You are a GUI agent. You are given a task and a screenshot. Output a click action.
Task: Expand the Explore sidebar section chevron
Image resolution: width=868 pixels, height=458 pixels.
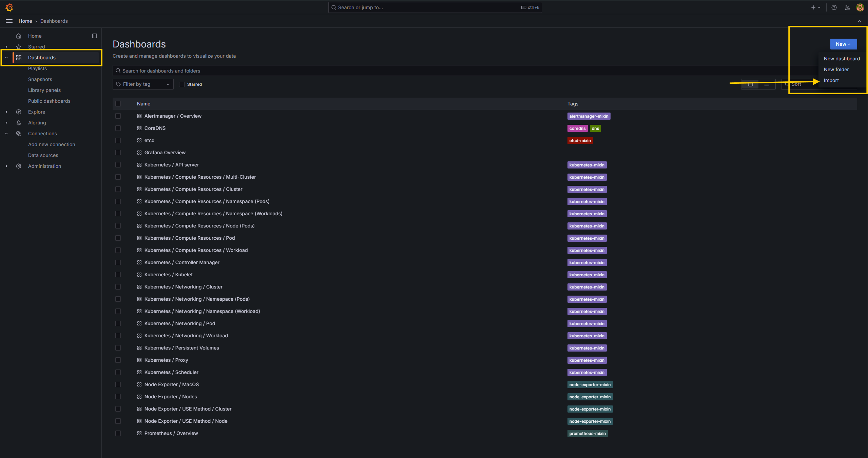[x=6, y=112]
